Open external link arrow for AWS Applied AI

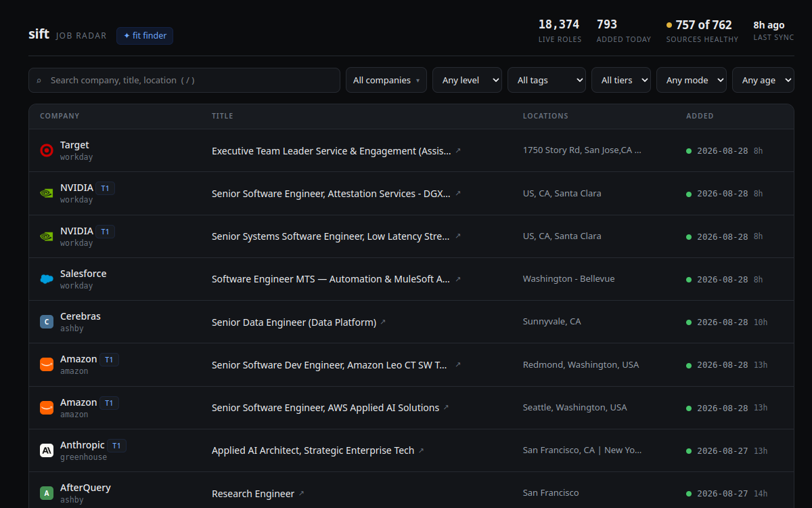446,407
